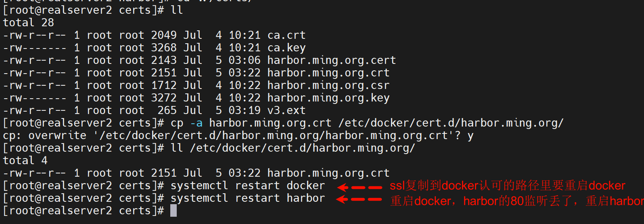Click the "cp: overwrite" confirmation prompt line
The width and height of the screenshot is (644, 224).
pos(238,135)
